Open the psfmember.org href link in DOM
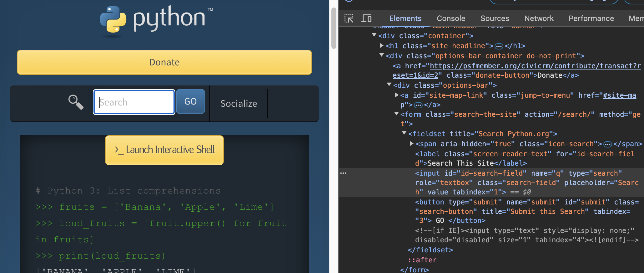Image resolution: width=644 pixels, height=273 pixels. coord(517,70)
